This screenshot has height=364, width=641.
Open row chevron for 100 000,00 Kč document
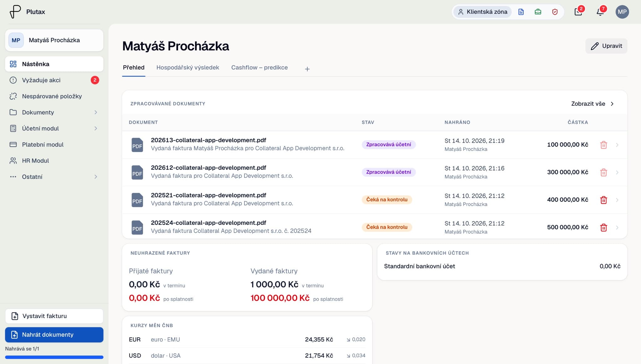coord(617,145)
